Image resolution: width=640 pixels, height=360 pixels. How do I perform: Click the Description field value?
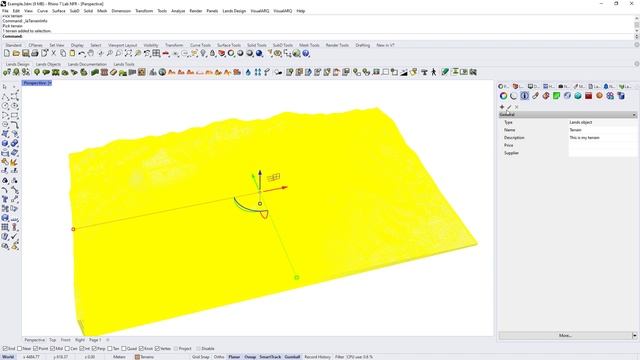coord(602,138)
